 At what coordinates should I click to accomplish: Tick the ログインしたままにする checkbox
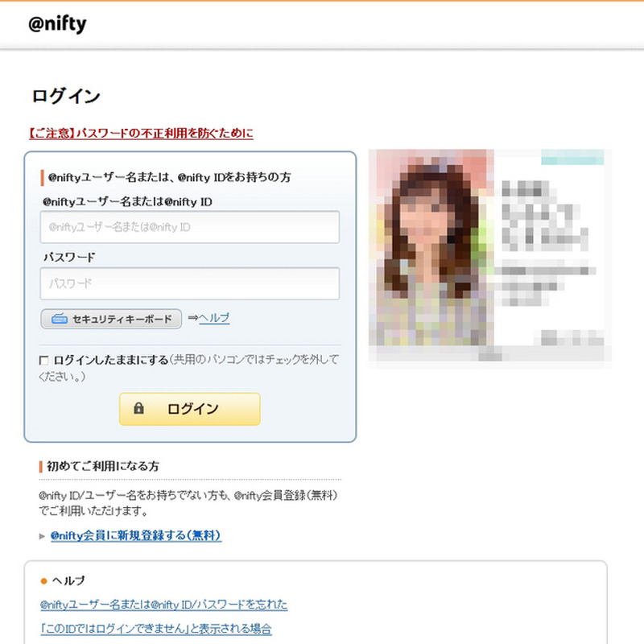43,361
